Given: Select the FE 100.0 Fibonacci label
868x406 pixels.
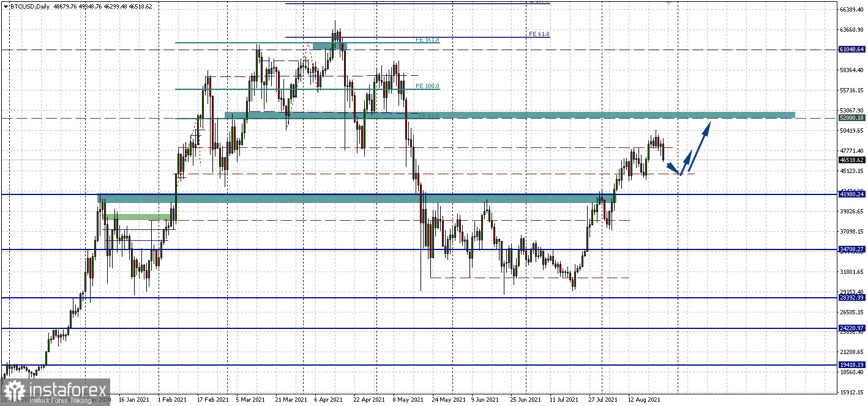Looking at the screenshot, I should (427, 86).
